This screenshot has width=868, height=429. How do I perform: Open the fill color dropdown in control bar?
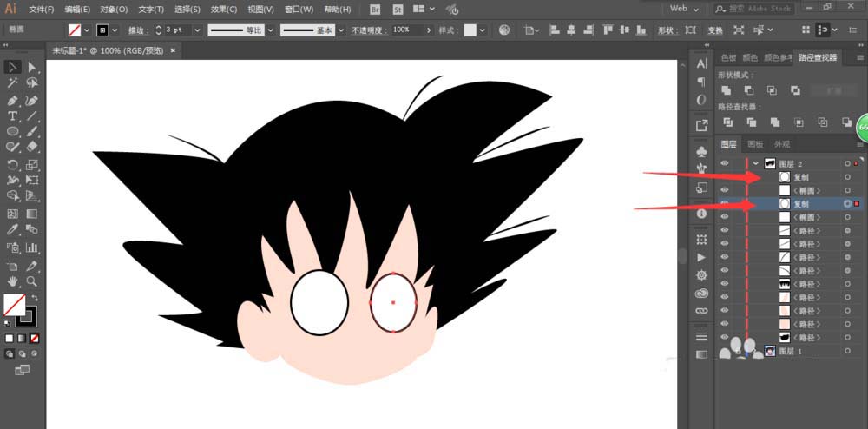pyautogui.click(x=87, y=30)
